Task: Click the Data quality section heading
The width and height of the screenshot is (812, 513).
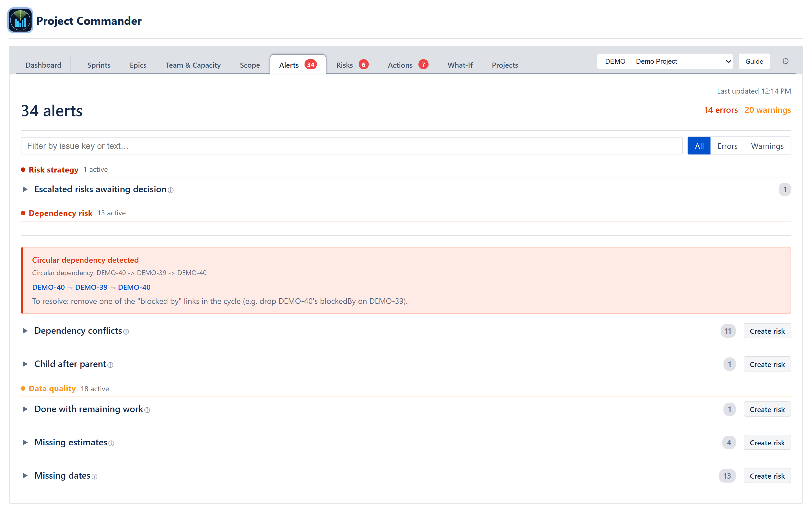Action: [52, 389]
